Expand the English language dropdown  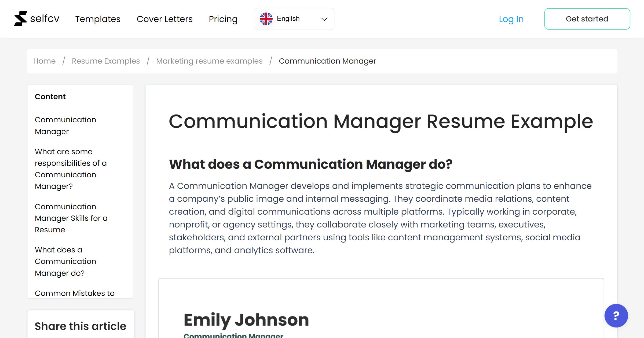(x=294, y=19)
